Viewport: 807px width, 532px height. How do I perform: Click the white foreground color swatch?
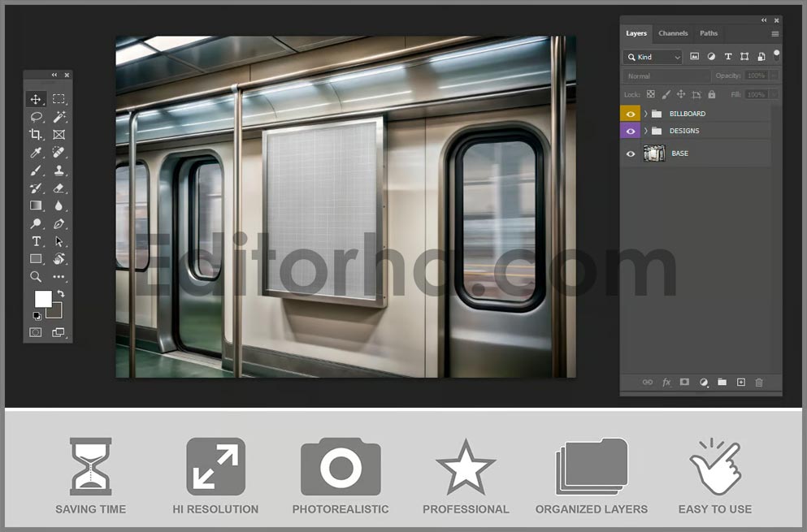click(x=42, y=299)
